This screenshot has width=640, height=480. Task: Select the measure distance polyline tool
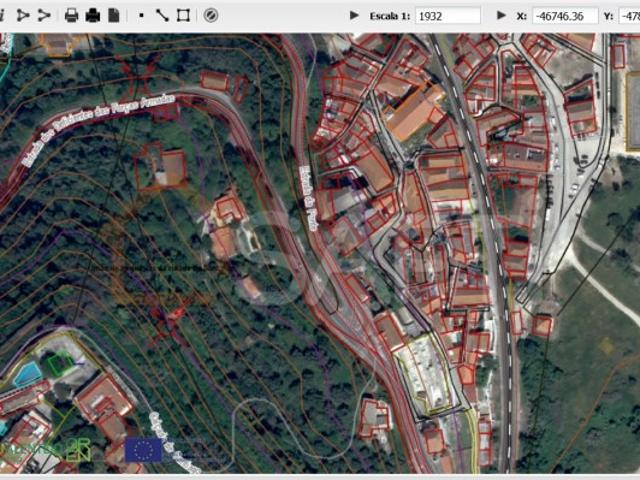(44, 15)
